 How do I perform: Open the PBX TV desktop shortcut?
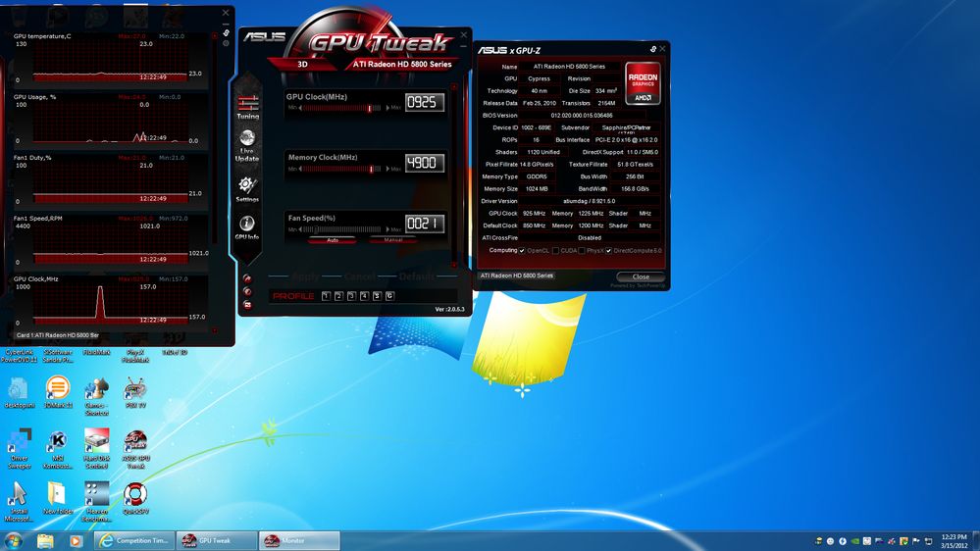click(135, 392)
